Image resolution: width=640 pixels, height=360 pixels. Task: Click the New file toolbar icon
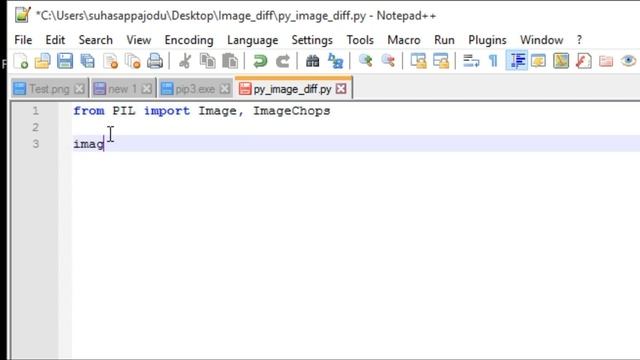pyautogui.click(x=20, y=61)
